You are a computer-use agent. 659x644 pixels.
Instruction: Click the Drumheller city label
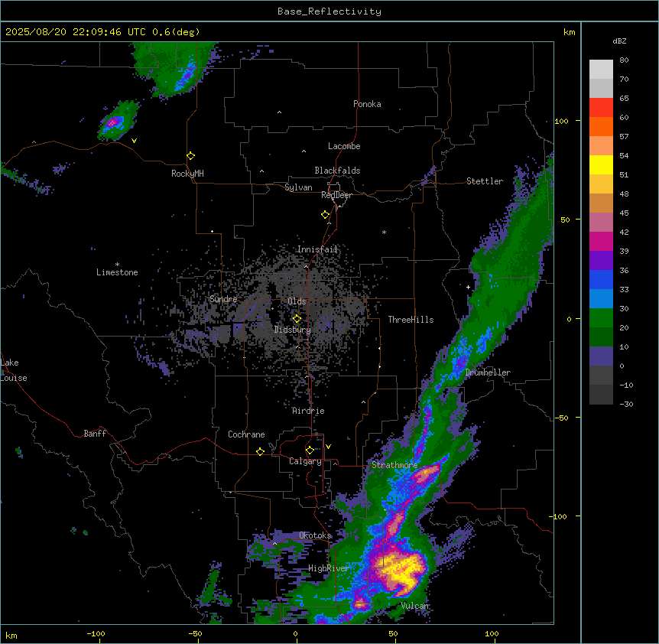pyautogui.click(x=488, y=372)
